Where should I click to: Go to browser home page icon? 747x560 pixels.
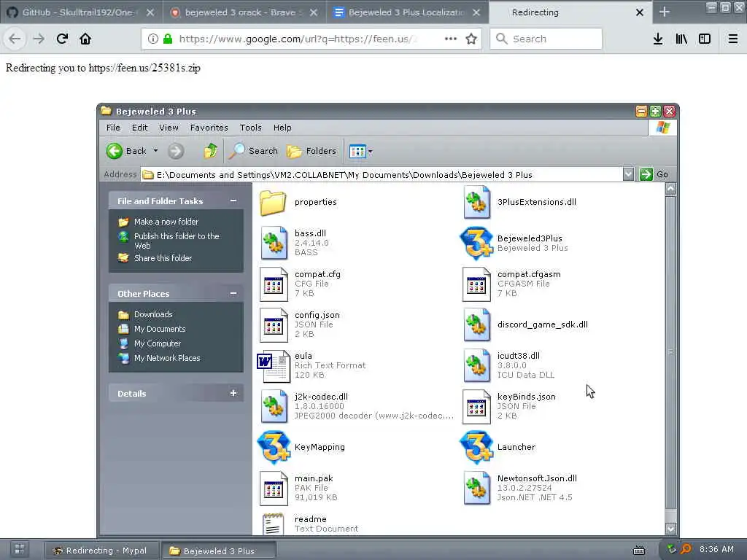pyautogui.click(x=85, y=39)
